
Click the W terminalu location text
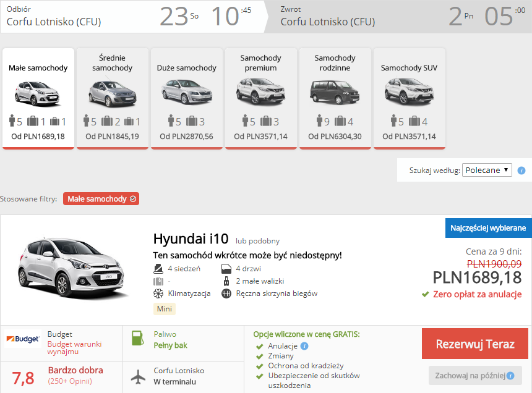[174, 382]
